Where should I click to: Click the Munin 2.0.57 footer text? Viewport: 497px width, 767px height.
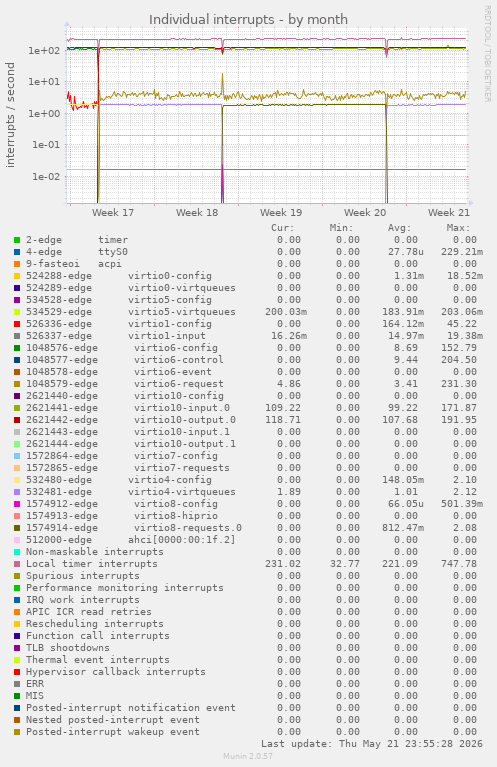pos(248,756)
